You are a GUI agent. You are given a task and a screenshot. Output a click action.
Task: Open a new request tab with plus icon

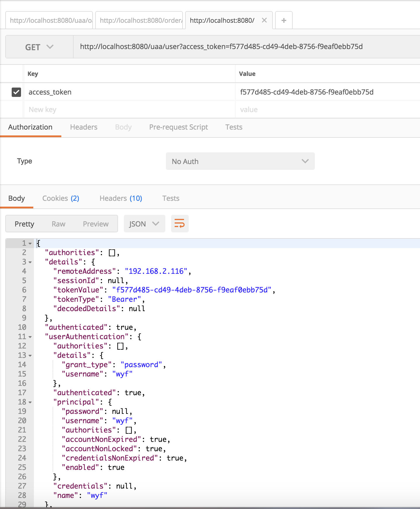(x=284, y=20)
